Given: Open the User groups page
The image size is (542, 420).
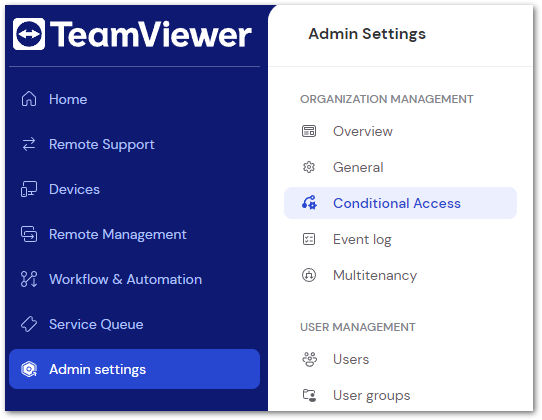Looking at the screenshot, I should pos(400,395).
